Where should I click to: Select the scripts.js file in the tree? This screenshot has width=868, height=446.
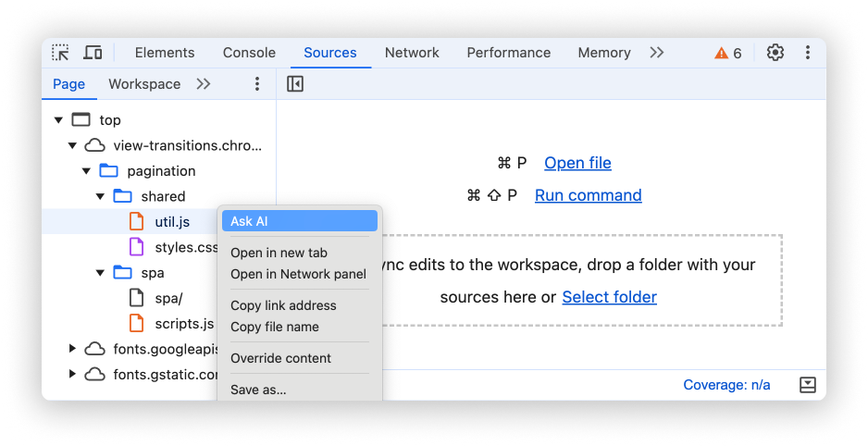183,324
